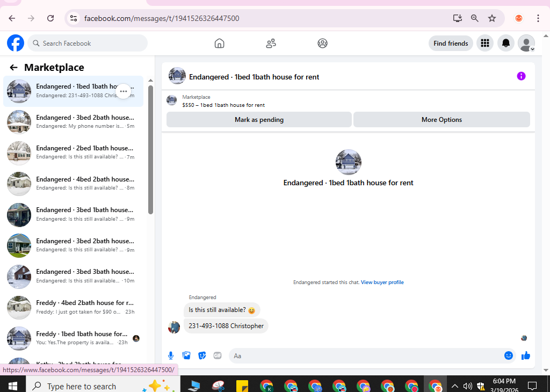Open the GIF picker icon
The height and width of the screenshot is (392, 550).
click(x=218, y=355)
